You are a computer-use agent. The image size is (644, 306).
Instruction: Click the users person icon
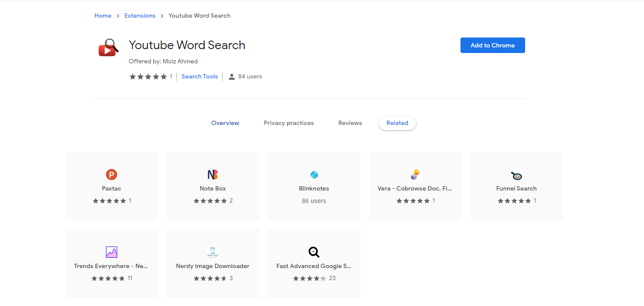tap(232, 77)
